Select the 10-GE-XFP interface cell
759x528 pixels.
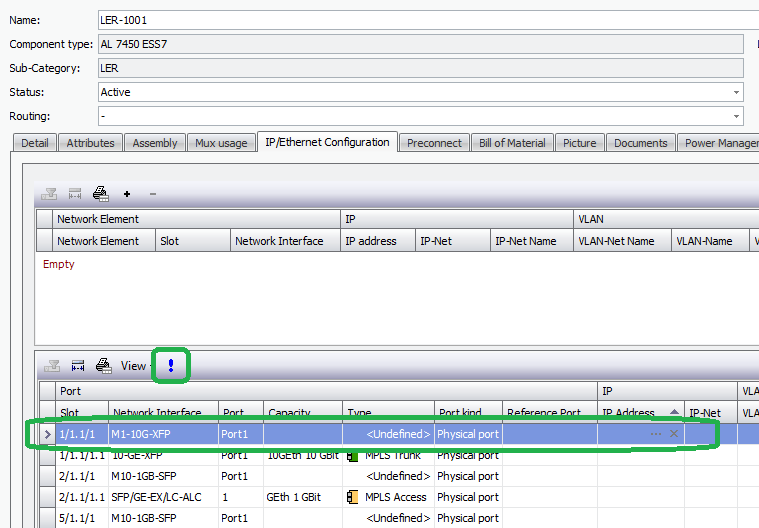click(x=163, y=455)
